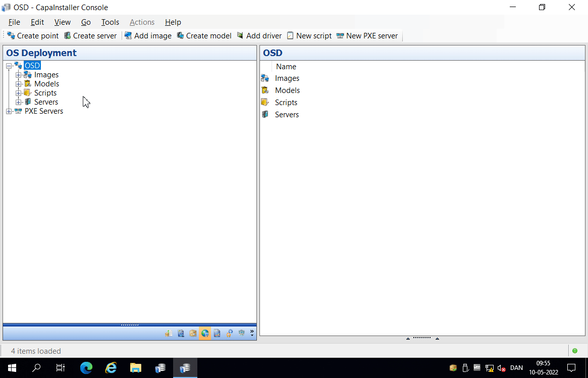Expand the Scripts tree node
Screen dimensions: 588x378
18,93
